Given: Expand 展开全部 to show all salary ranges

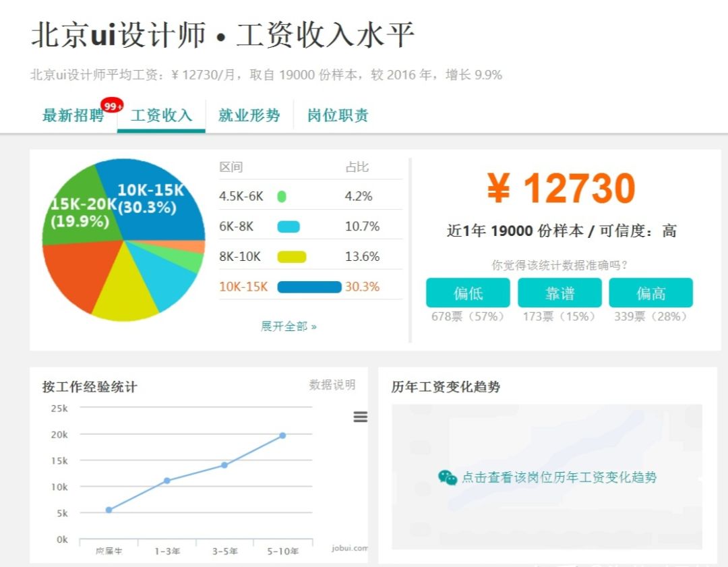Looking at the screenshot, I should 289,325.
